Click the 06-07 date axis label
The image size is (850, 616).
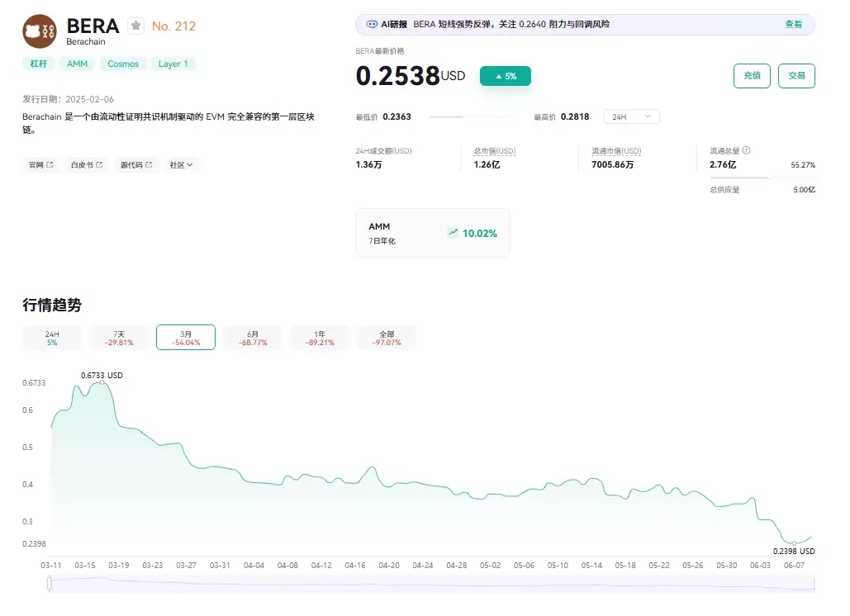click(x=794, y=565)
